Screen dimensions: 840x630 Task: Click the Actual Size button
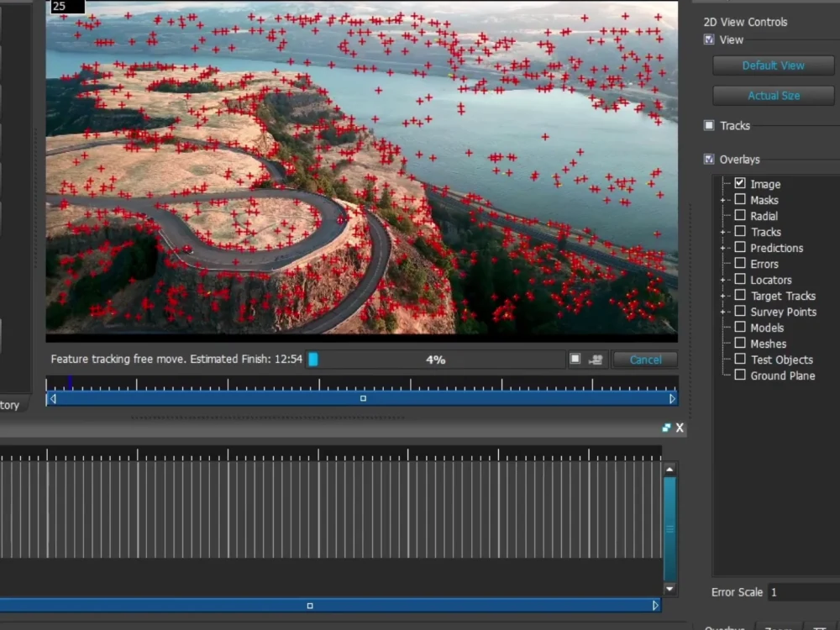[773, 96]
